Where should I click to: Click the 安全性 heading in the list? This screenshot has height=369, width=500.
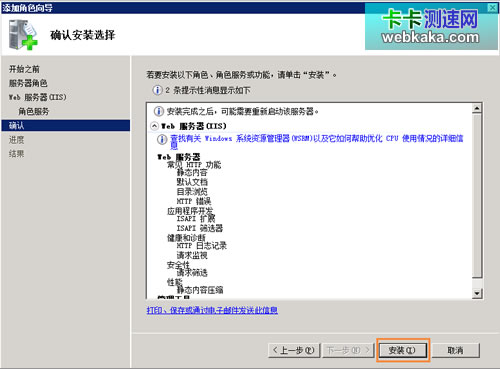178,265
